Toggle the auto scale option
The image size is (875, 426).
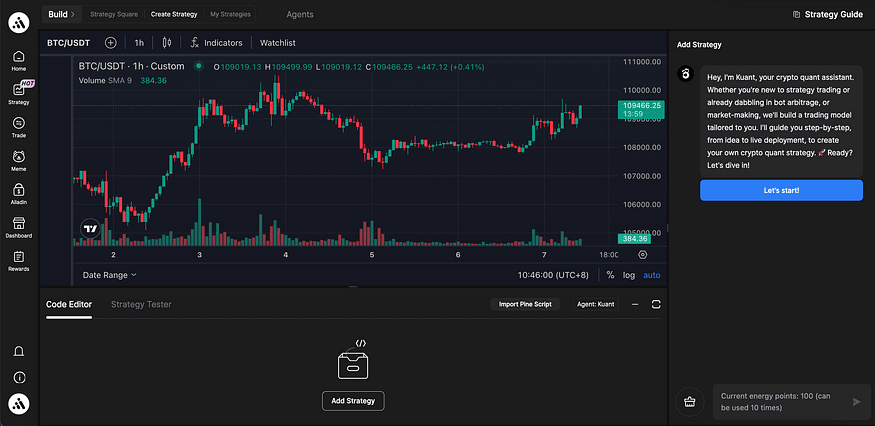click(x=651, y=275)
